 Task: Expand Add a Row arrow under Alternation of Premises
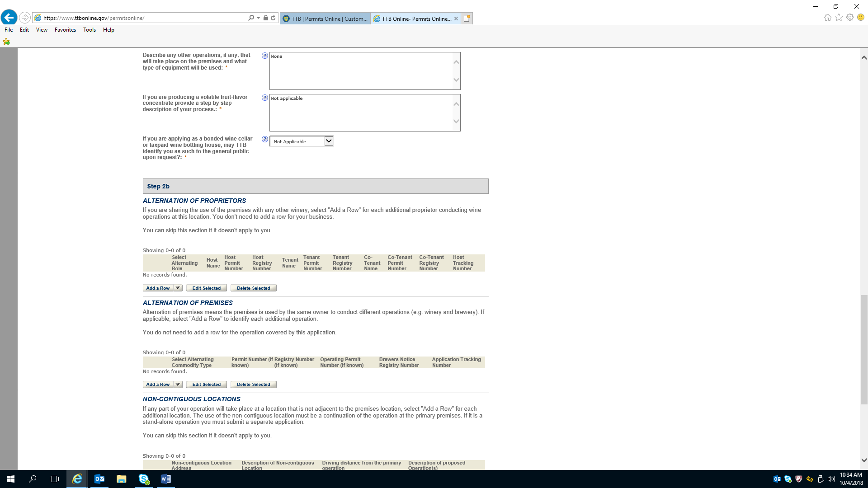click(178, 385)
